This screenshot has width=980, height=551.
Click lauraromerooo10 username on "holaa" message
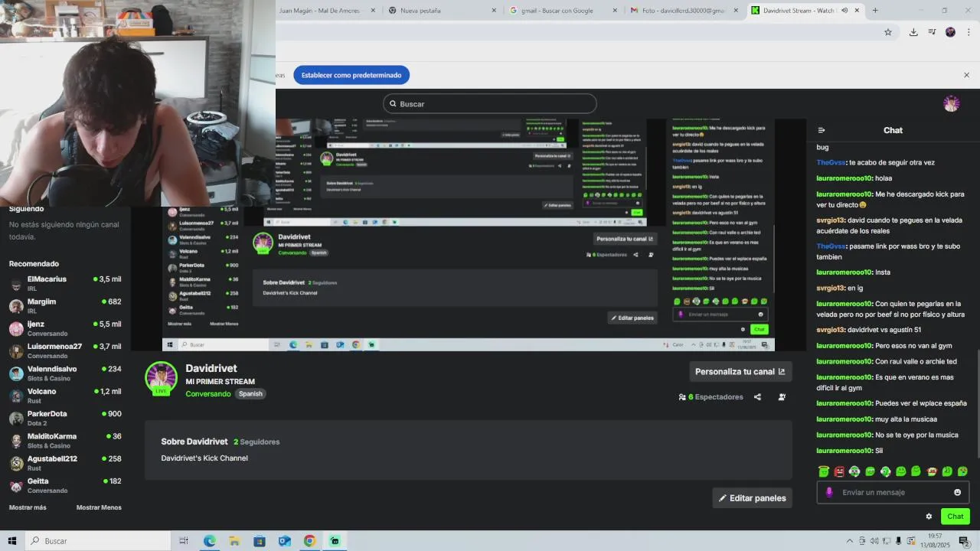click(844, 178)
